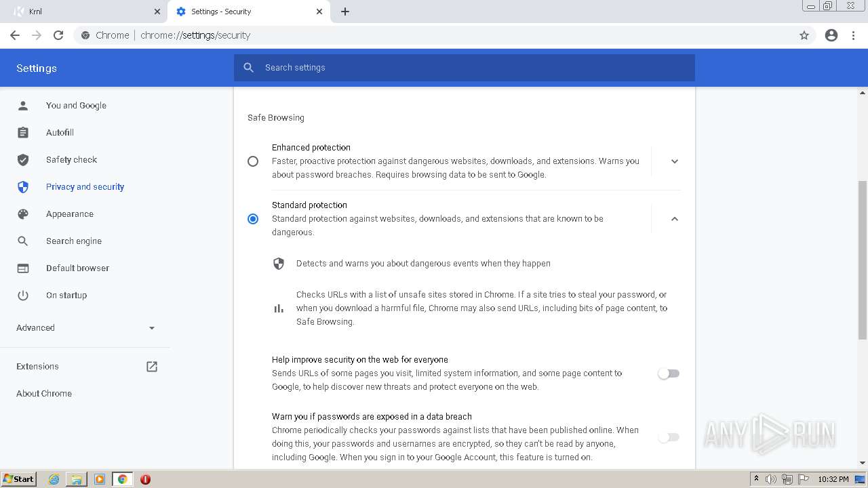Open Default browser settings
868x488 pixels.
pos(77,268)
